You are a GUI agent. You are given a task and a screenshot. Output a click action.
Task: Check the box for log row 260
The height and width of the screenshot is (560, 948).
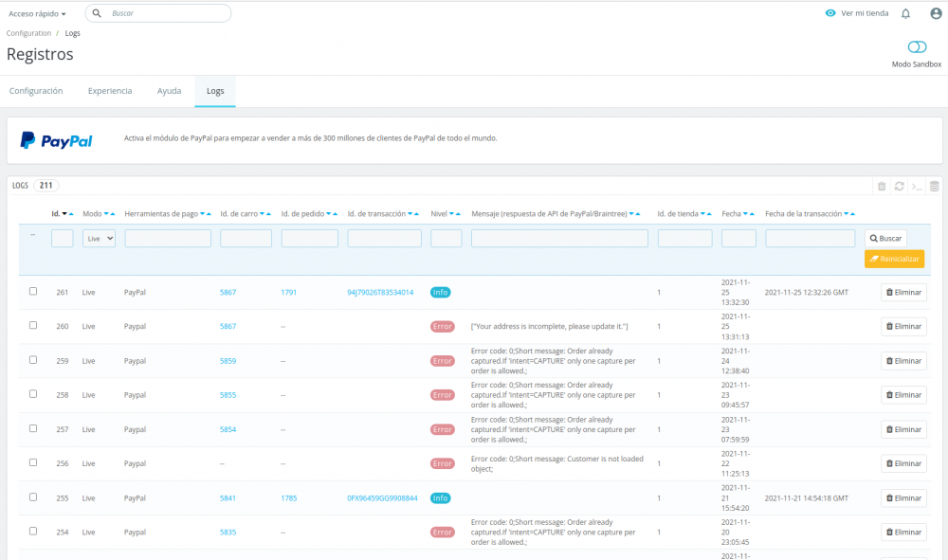[x=33, y=325]
